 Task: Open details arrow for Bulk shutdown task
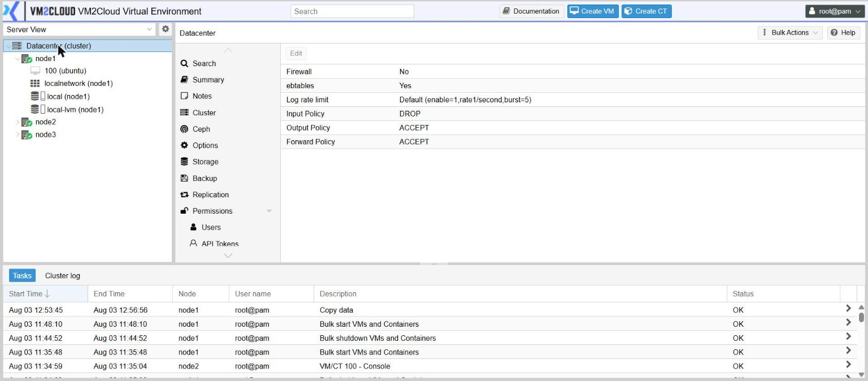pyautogui.click(x=848, y=337)
